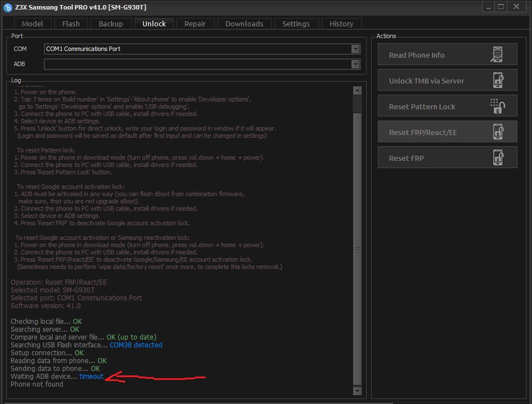Switch to the Flash tab
The image size is (532, 404).
click(x=71, y=24)
